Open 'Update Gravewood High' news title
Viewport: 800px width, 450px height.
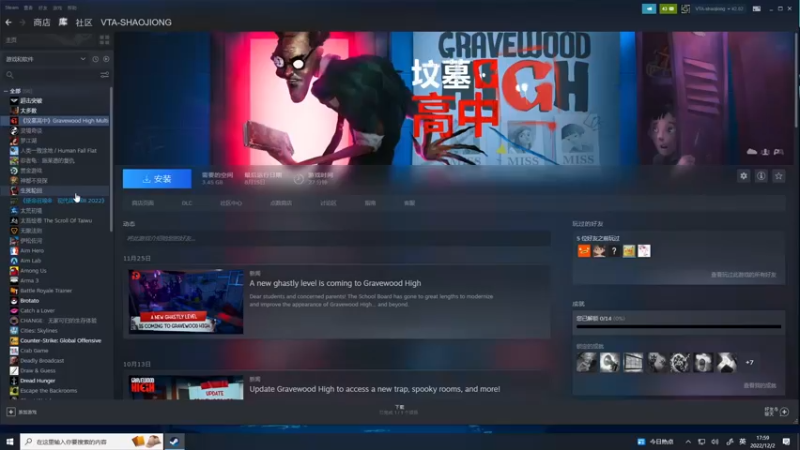(x=374, y=389)
